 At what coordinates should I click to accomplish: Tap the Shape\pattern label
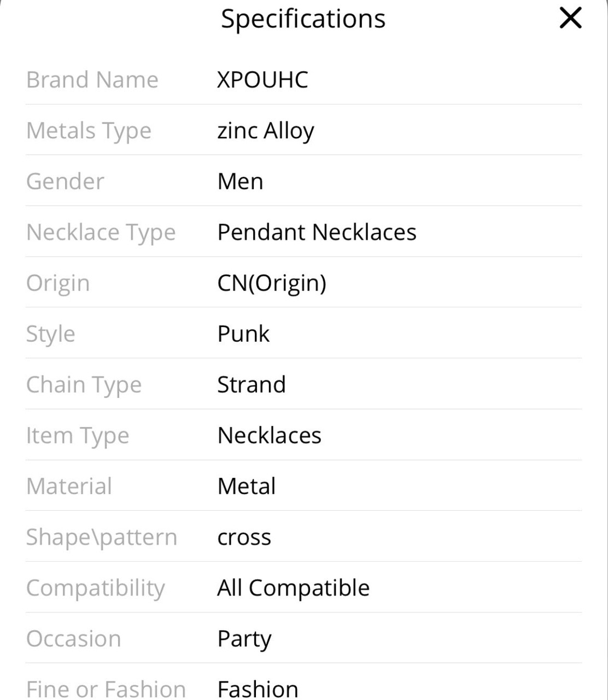click(102, 538)
